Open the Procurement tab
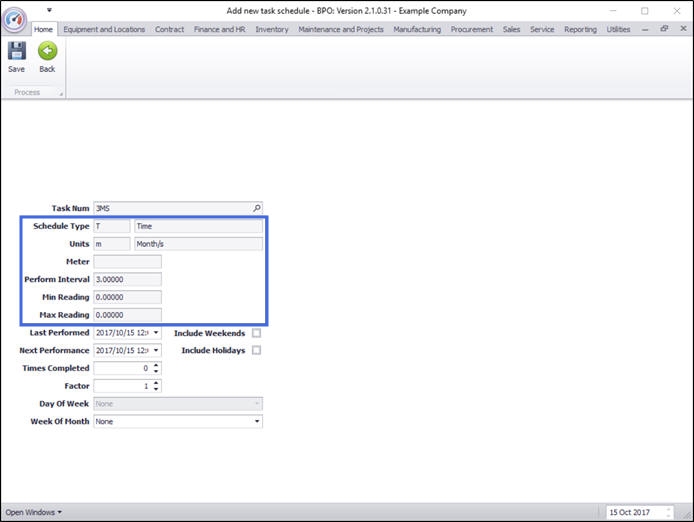The width and height of the screenshot is (694, 522). coord(472,29)
